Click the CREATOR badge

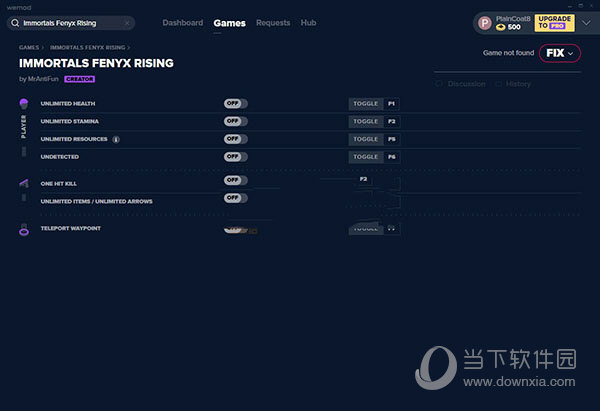(80, 79)
